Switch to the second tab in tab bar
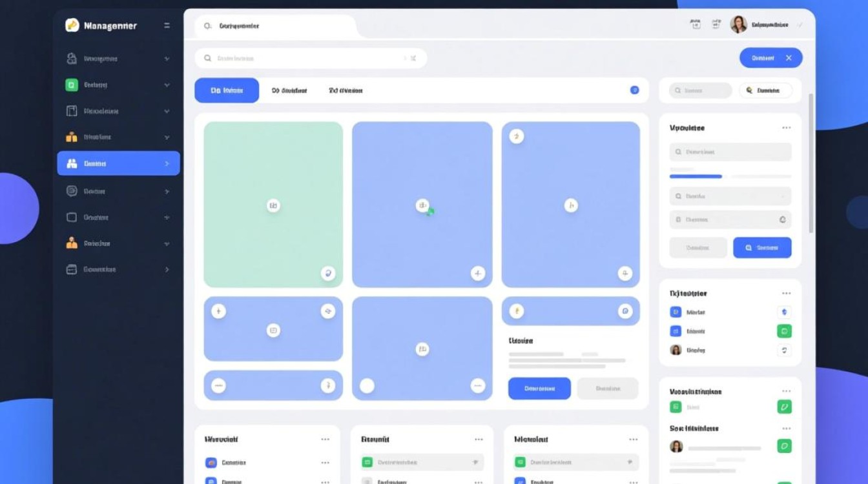The height and width of the screenshot is (484, 868). pos(289,91)
